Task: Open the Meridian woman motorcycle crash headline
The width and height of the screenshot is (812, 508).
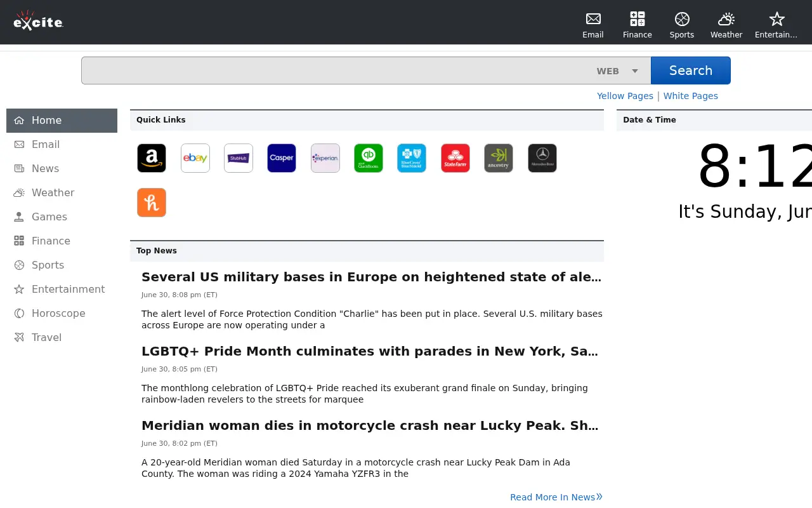Action: [370, 425]
